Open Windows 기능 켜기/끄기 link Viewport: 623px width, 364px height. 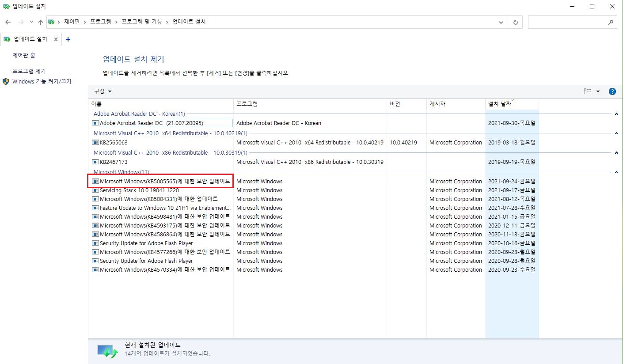coord(42,81)
